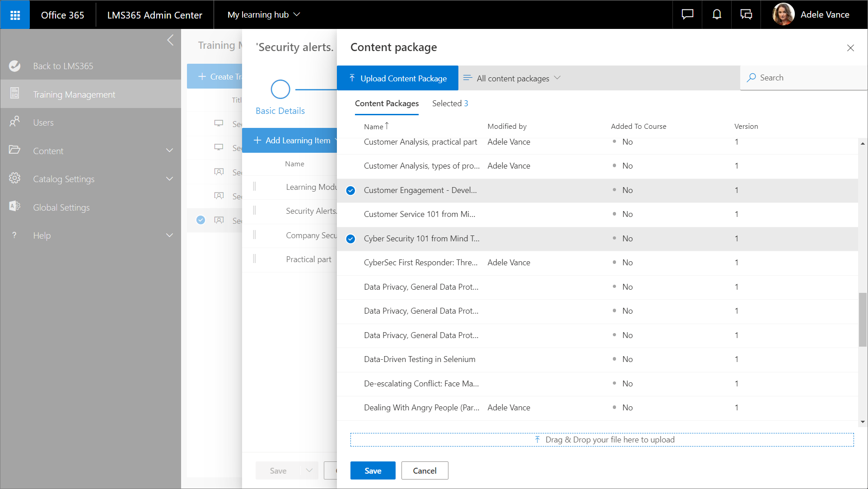The width and height of the screenshot is (868, 489).
Task: Uncheck Cyber Security 101 content package
Action: click(x=350, y=239)
